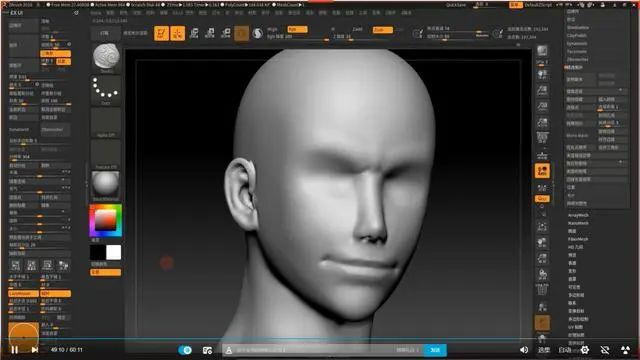This screenshot has height=360, width=640.
Task: Click the blue send button in player
Action: (x=435, y=350)
